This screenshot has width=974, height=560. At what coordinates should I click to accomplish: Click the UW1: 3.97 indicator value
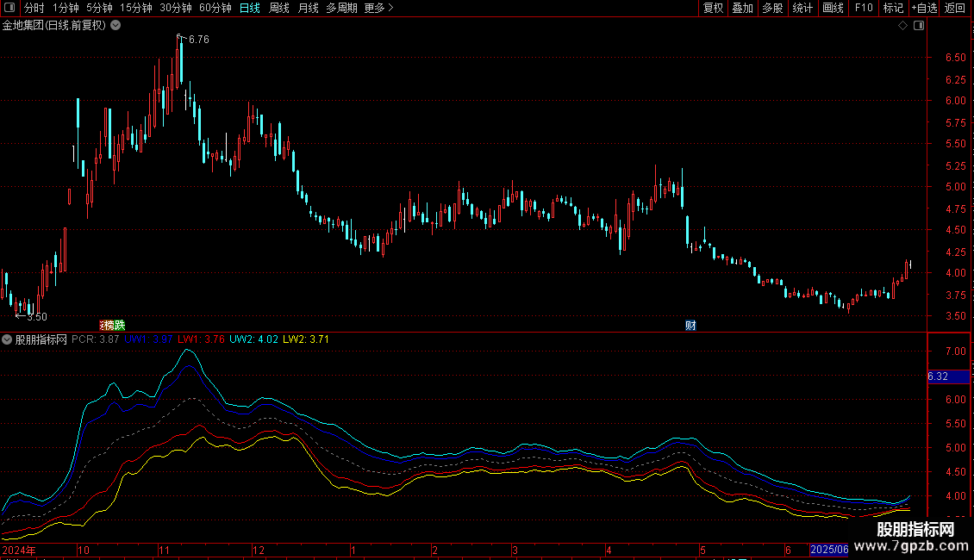point(148,339)
